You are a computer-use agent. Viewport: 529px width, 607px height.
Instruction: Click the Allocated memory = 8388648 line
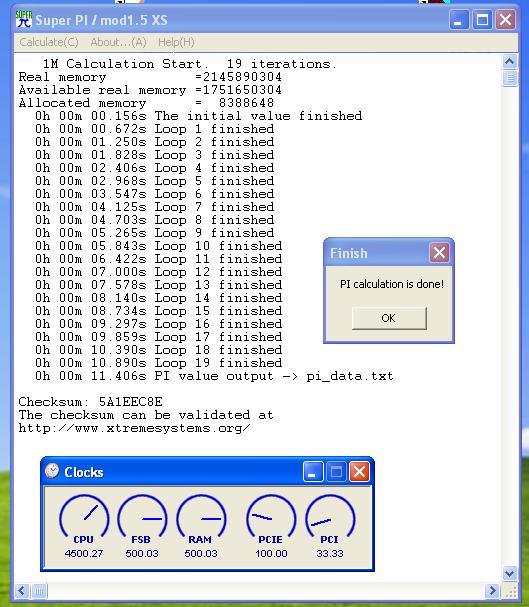146,103
